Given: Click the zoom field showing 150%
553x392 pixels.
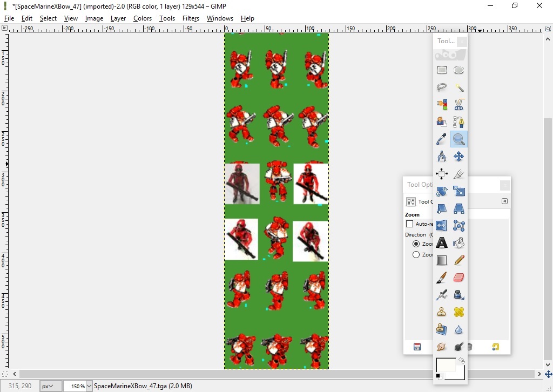Looking at the screenshot, I should tap(75, 386).
